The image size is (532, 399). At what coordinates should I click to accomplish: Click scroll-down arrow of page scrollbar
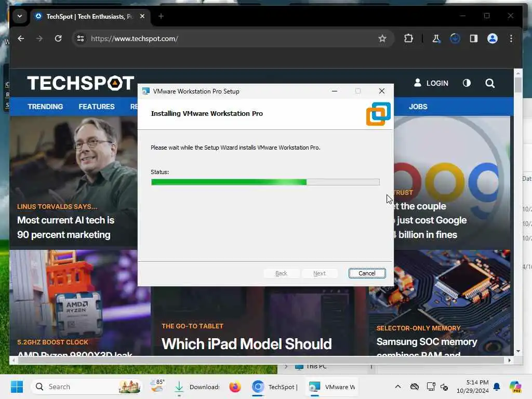click(518, 351)
